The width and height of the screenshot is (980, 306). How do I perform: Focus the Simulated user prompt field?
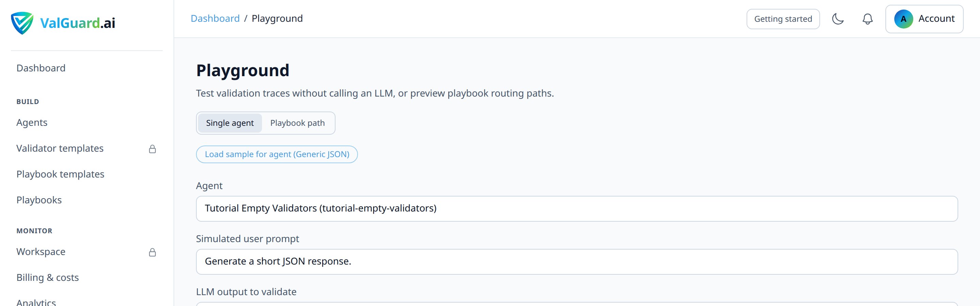(x=576, y=261)
